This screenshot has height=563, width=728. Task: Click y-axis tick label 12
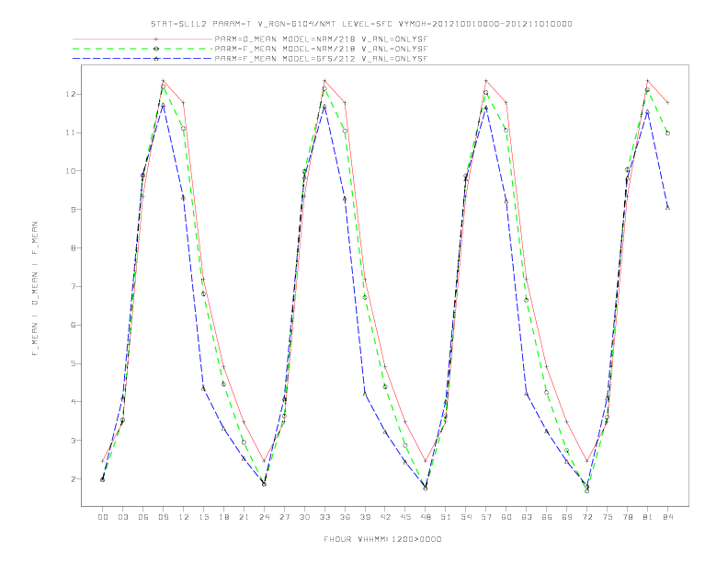[71, 94]
